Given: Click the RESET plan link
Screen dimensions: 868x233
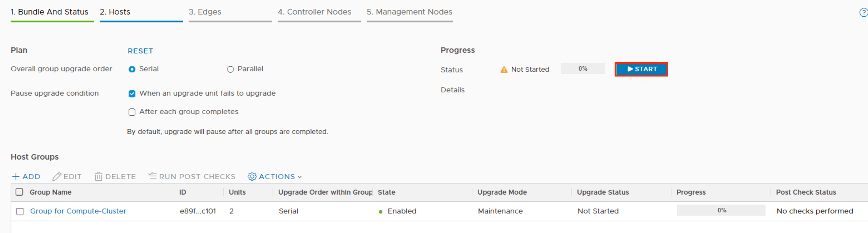Looking at the screenshot, I should [140, 51].
